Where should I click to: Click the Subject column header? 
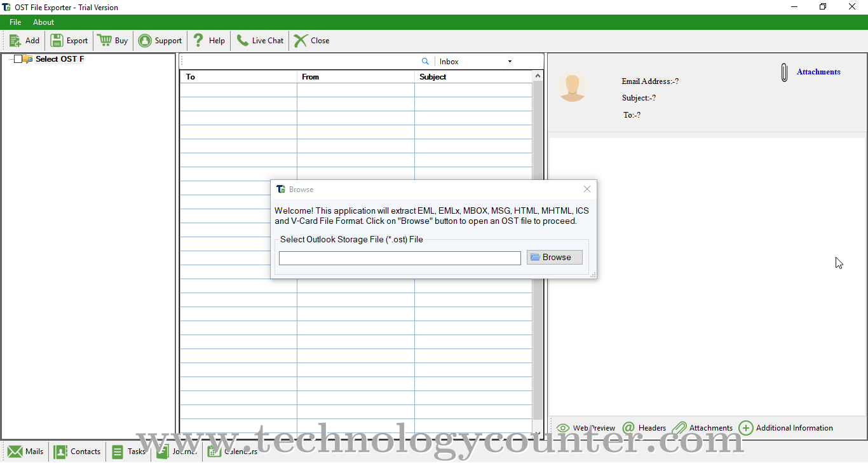473,77
